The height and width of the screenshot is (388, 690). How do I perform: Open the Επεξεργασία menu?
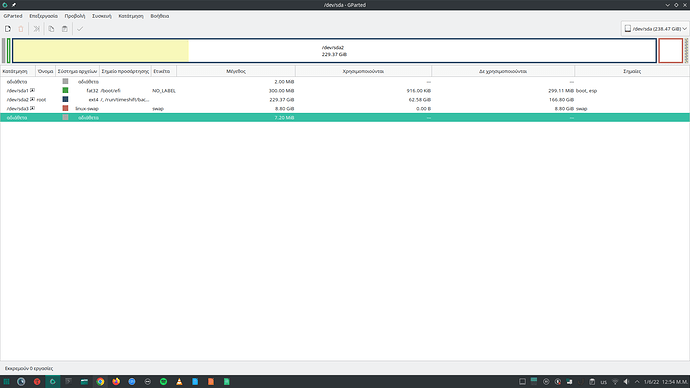[x=43, y=16]
